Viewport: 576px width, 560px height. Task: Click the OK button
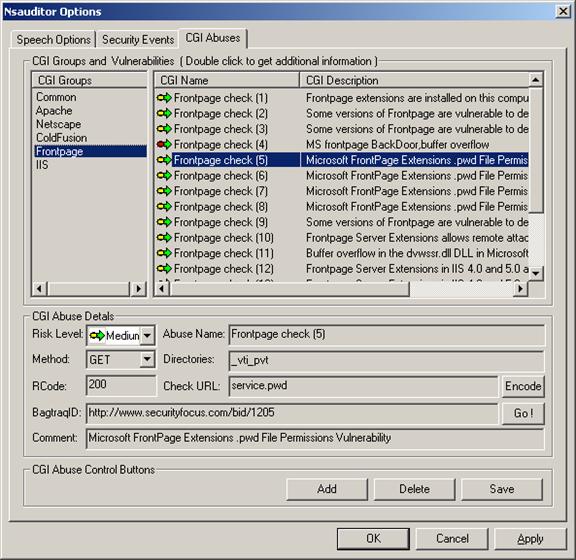[373, 538]
